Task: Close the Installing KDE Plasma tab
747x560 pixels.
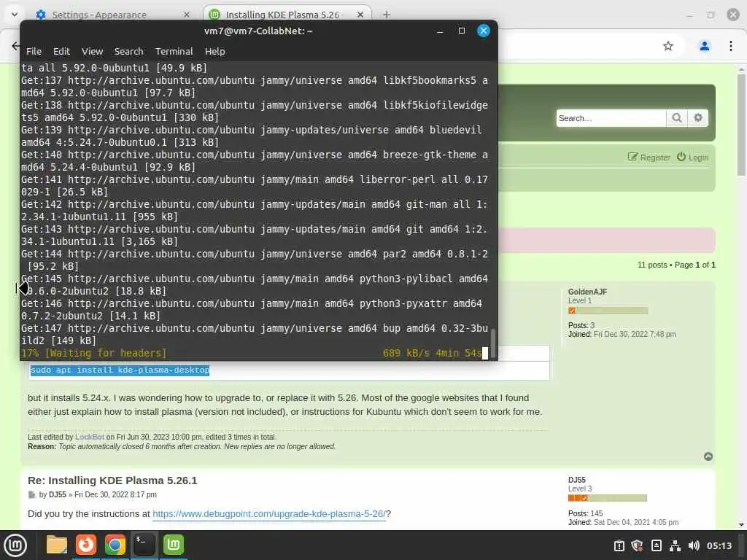Action: (x=360, y=15)
